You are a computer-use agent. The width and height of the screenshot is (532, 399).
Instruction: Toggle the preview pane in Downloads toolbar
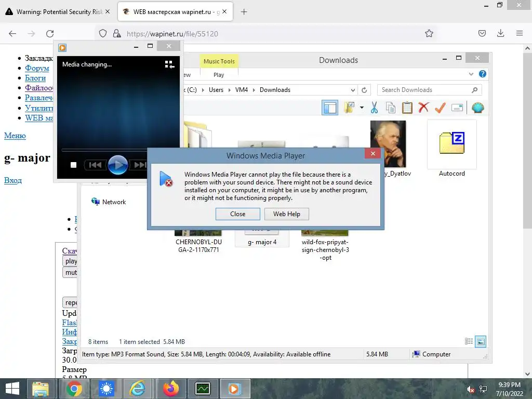point(330,108)
